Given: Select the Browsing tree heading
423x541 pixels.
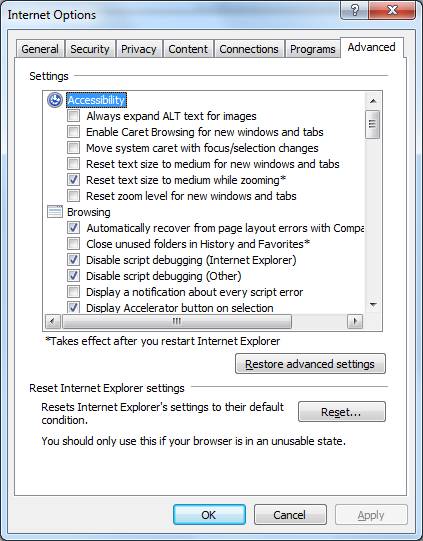Looking at the screenshot, I should [89, 212].
